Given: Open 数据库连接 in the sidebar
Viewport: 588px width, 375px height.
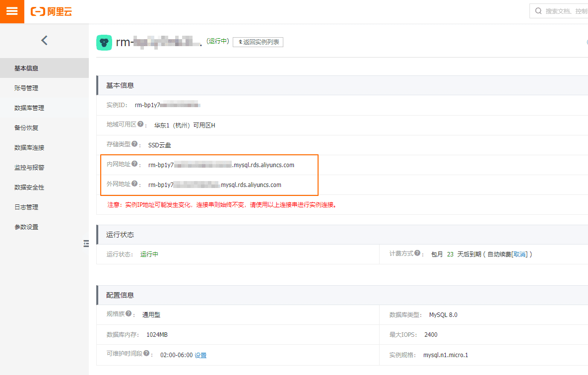Looking at the screenshot, I should pyautogui.click(x=44, y=148).
